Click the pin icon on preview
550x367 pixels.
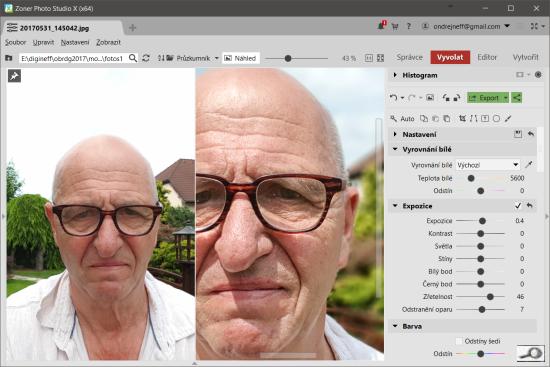point(14,76)
